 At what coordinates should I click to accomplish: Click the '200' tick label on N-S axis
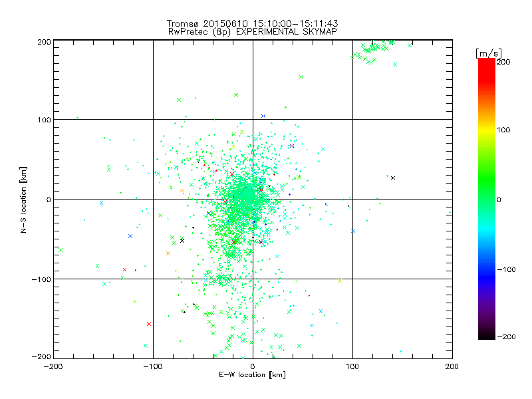(44, 42)
